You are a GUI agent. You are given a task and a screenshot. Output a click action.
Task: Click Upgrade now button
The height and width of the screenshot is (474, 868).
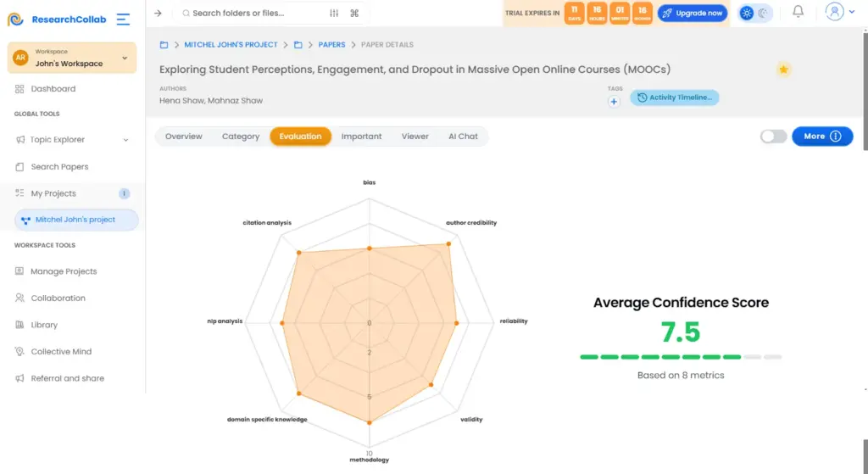[x=693, y=14]
